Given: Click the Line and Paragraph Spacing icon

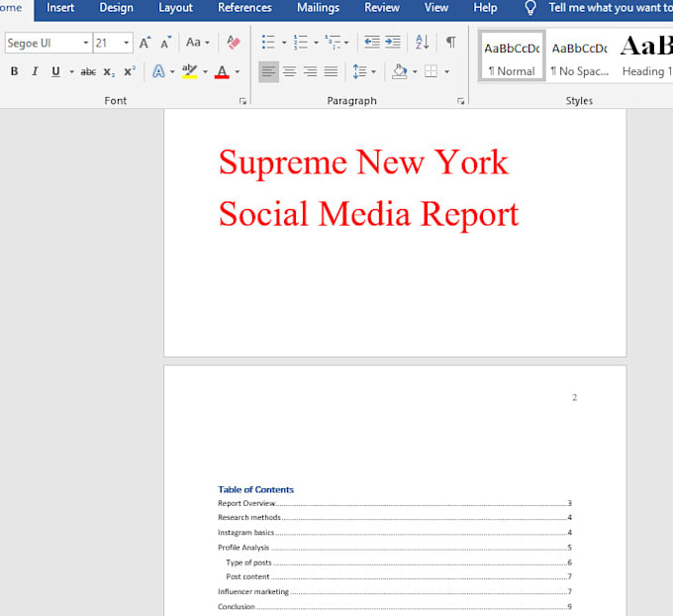Looking at the screenshot, I should pyautogui.click(x=359, y=71).
